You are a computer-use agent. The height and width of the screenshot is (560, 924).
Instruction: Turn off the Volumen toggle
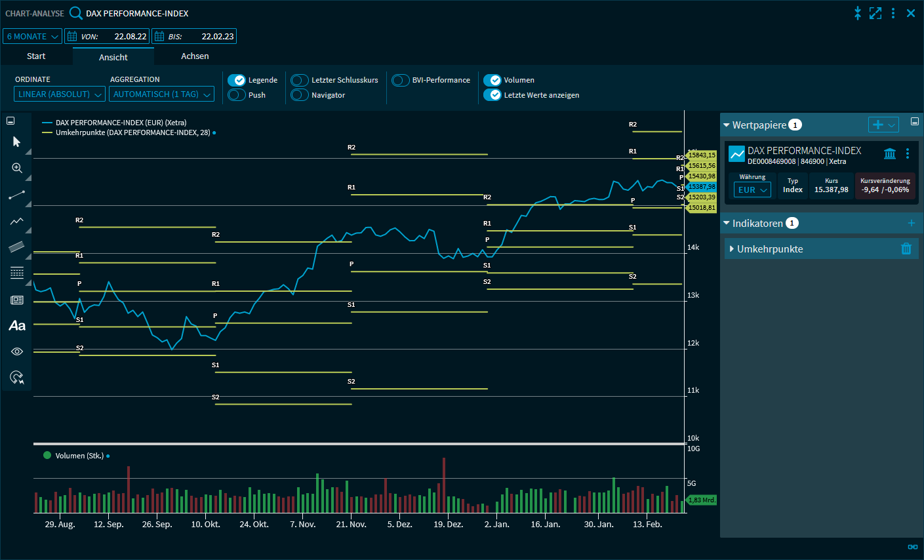click(x=492, y=80)
